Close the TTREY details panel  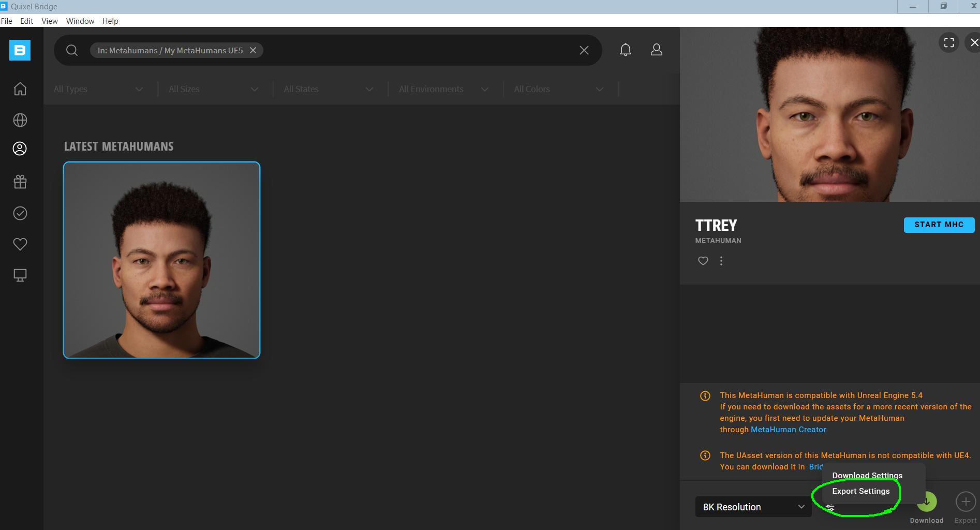[974, 42]
